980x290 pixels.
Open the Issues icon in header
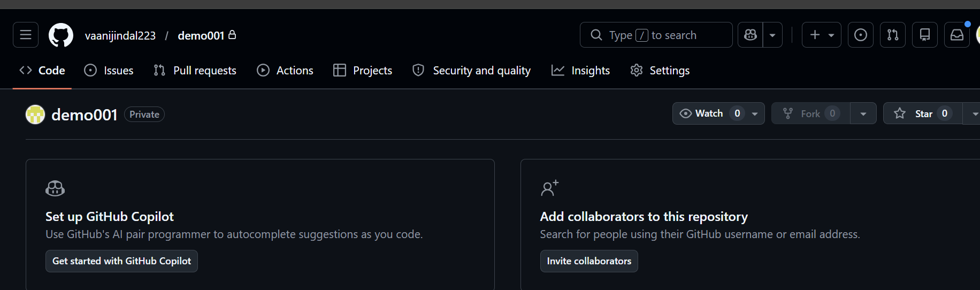pyautogui.click(x=860, y=35)
